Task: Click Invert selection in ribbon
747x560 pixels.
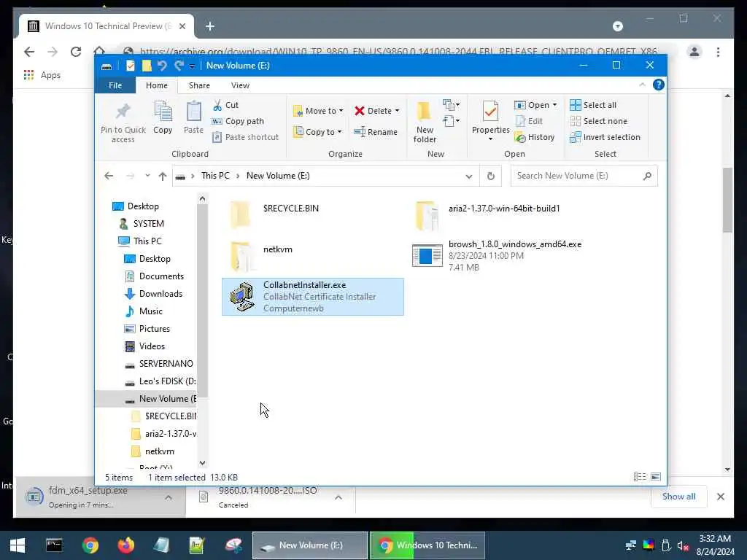Action: point(605,137)
